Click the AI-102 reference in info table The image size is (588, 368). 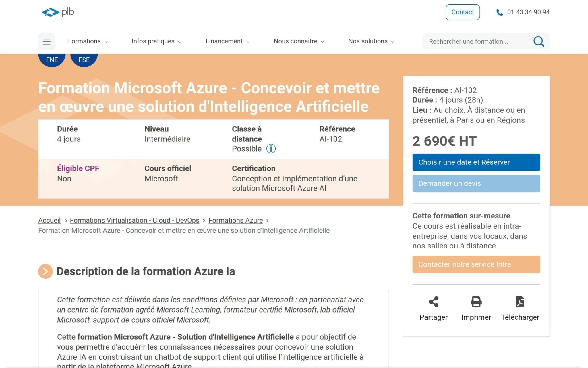330,139
